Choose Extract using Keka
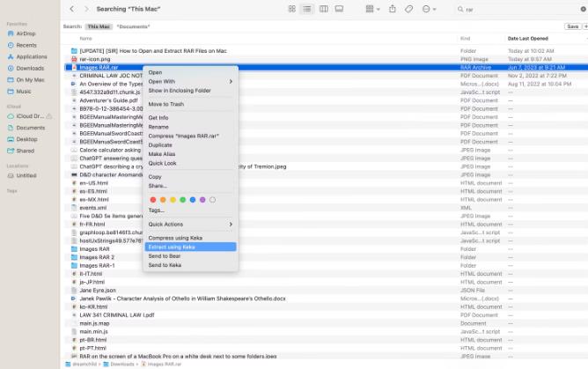Image resolution: width=588 pixels, height=369 pixels. click(190, 247)
